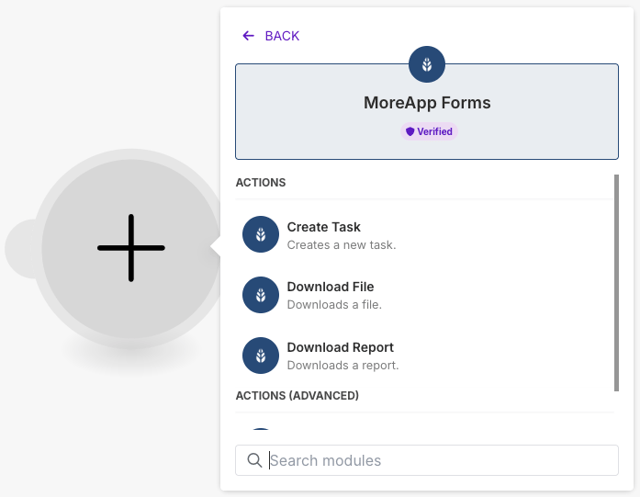Click the MoreApp Forms logo icon
Screen dimensions: 640x497
427,66
